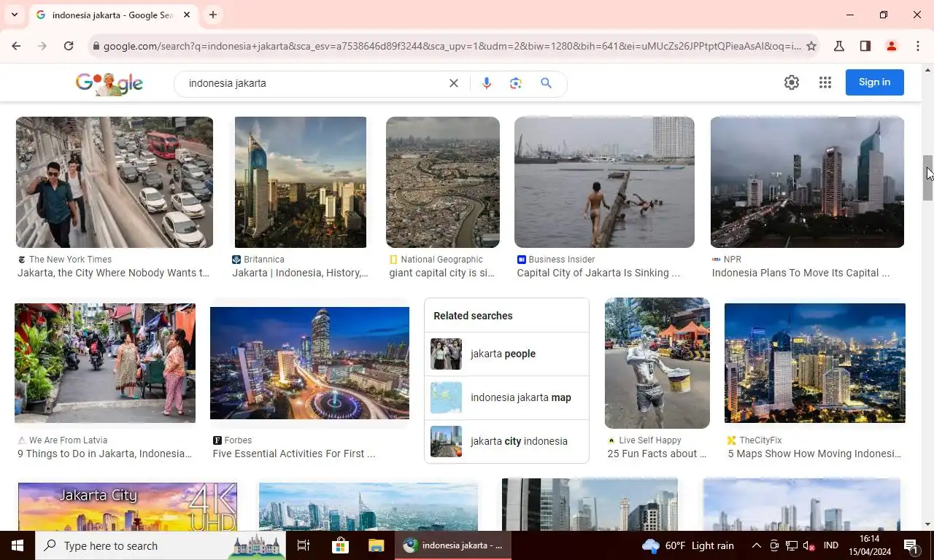Open TheCityFix night skyline image
This screenshot has height=560, width=934.
click(x=815, y=363)
